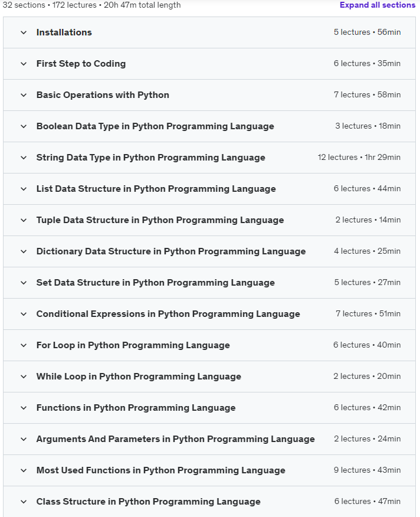The width and height of the screenshot is (420, 517).
Task: Expand the Most Used Functions section chevron
Action: click(24, 470)
